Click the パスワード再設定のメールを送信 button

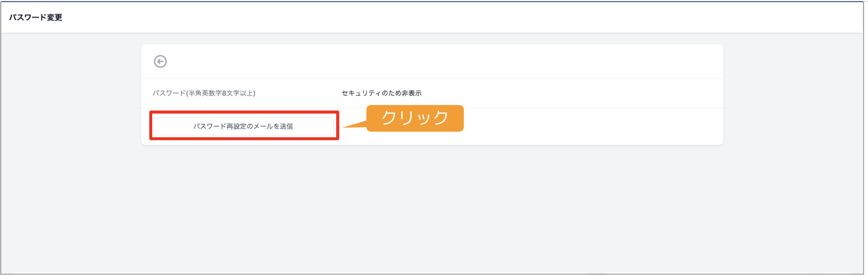(x=243, y=126)
